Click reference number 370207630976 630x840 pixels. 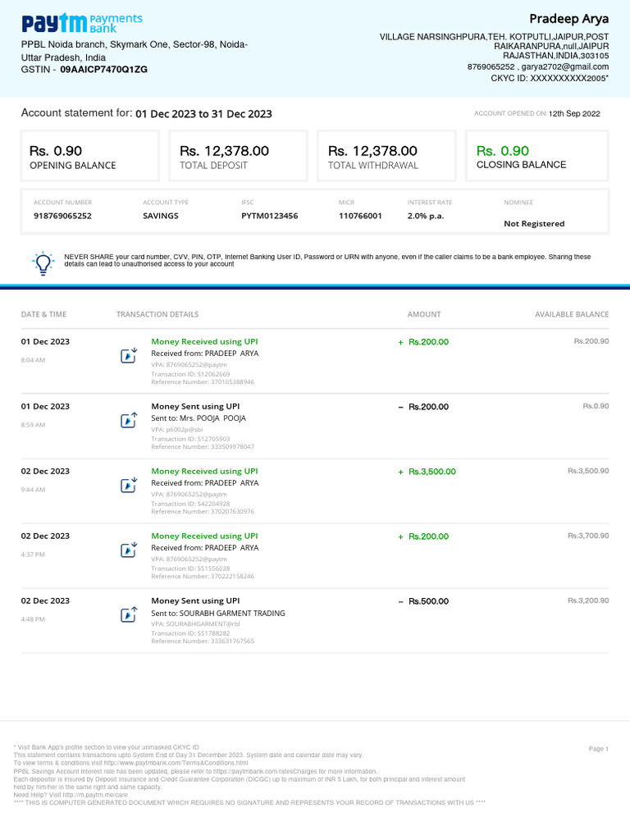tap(231, 512)
